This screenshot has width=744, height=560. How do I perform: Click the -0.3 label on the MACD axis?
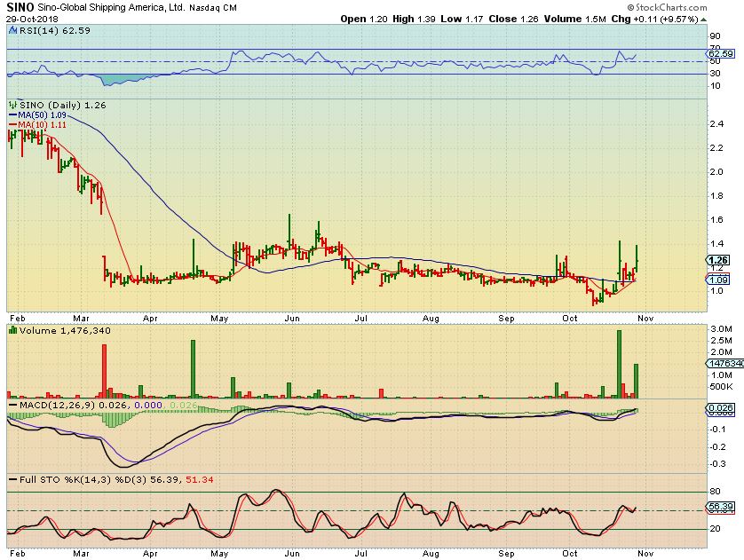718,464
